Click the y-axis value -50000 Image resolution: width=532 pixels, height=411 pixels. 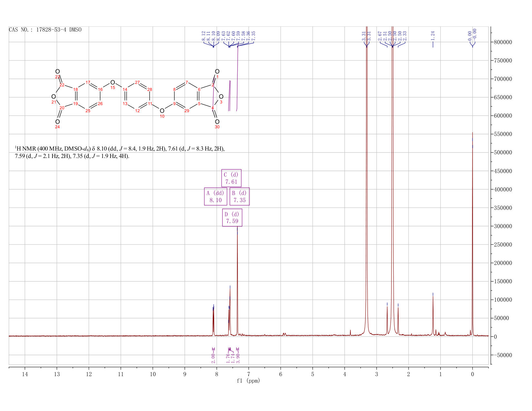click(503, 355)
